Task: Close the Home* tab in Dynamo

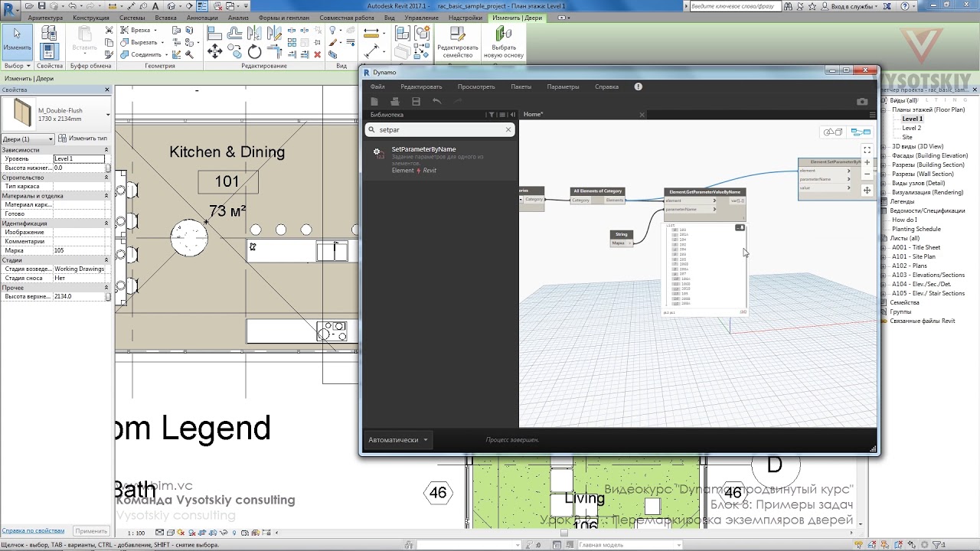Action: click(x=642, y=115)
